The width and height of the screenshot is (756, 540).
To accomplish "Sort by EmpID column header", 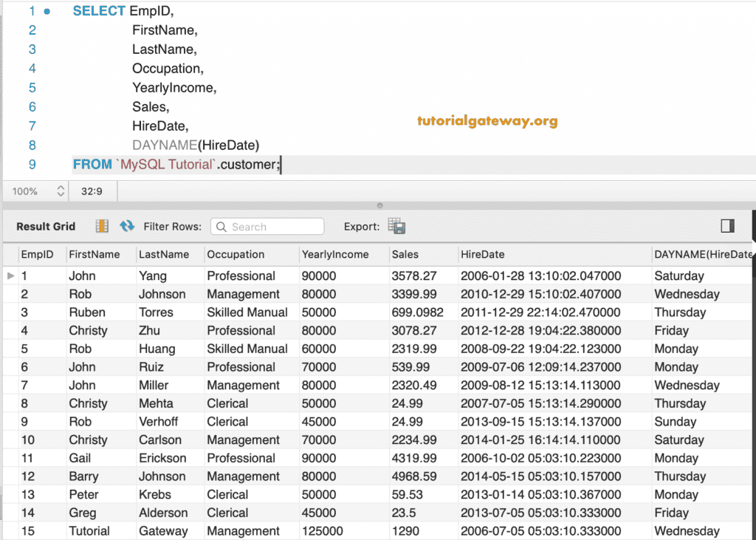I will 37,254.
